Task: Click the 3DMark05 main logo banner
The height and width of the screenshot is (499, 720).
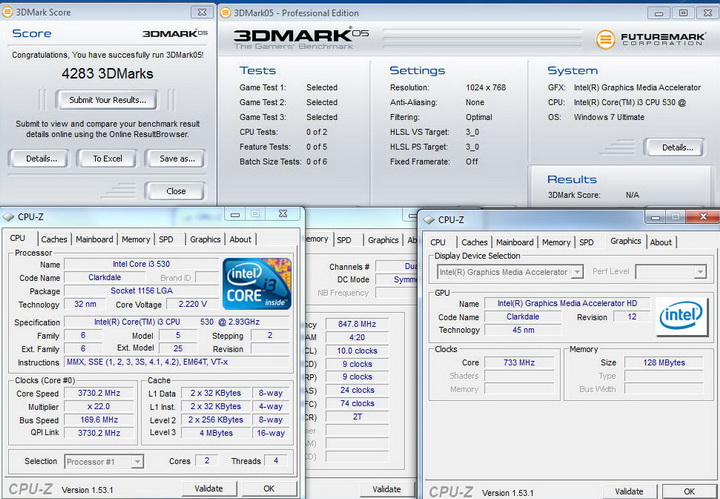Action: 301,39
